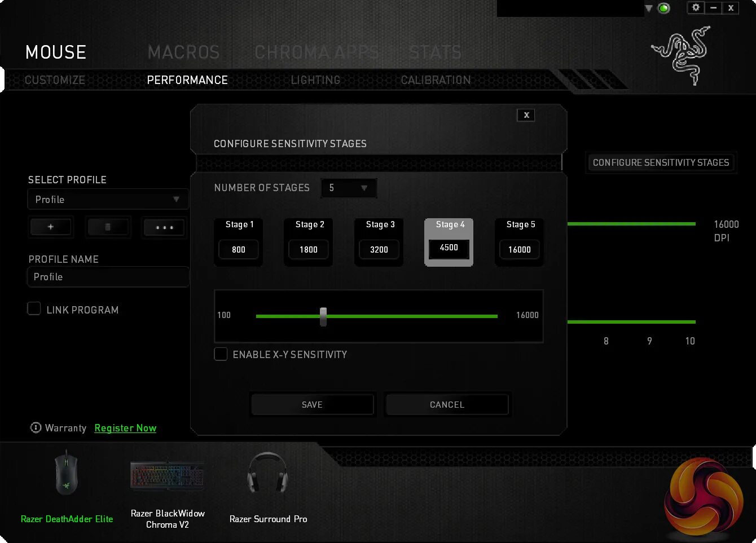The height and width of the screenshot is (543, 756).
Task: Open the Chroma Apps tab
Action: click(317, 52)
